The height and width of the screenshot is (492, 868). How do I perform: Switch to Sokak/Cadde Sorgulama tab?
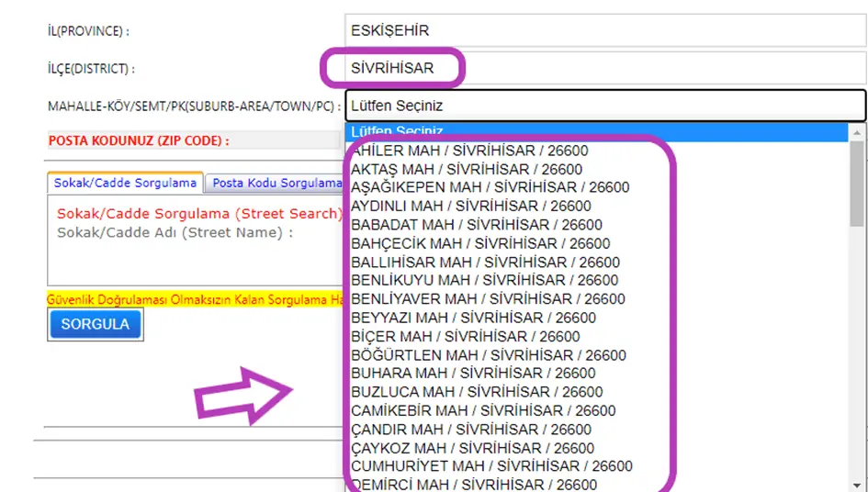[x=125, y=183]
